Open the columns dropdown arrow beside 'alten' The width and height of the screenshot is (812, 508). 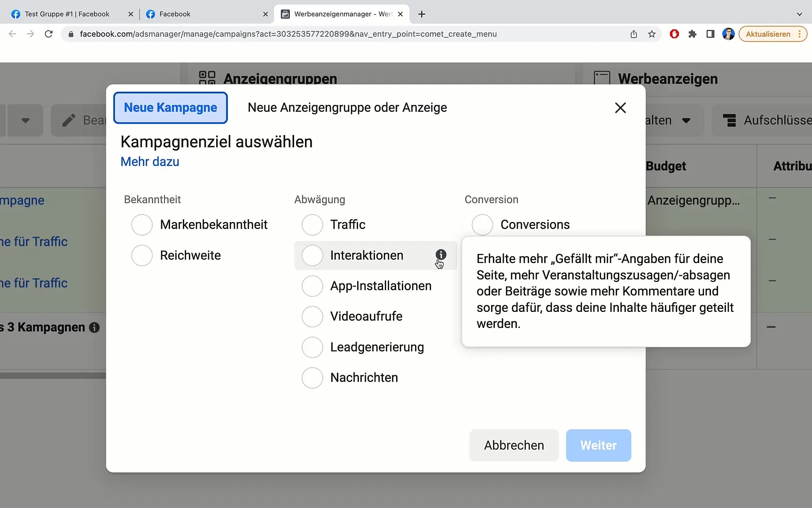[x=686, y=120]
